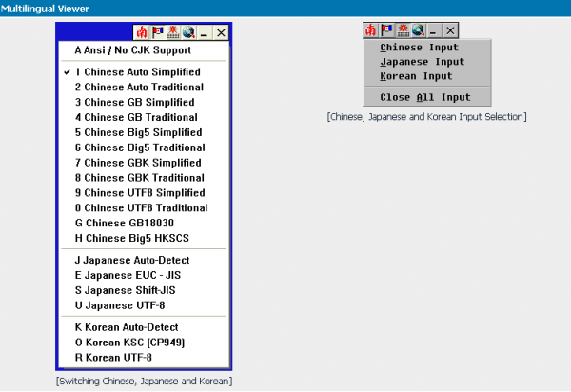Click globe magnifier icon in left toolbar
The width and height of the screenshot is (571, 392).
pos(188,32)
